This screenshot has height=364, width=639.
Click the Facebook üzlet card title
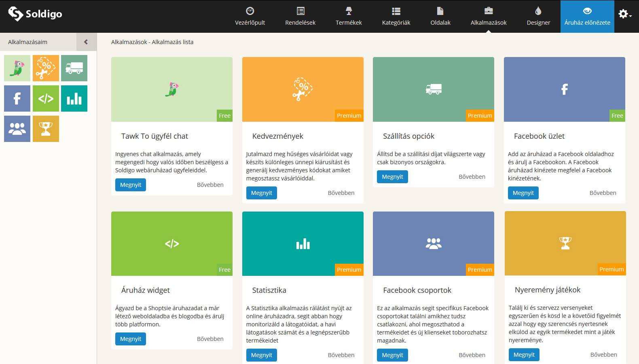pos(539,136)
